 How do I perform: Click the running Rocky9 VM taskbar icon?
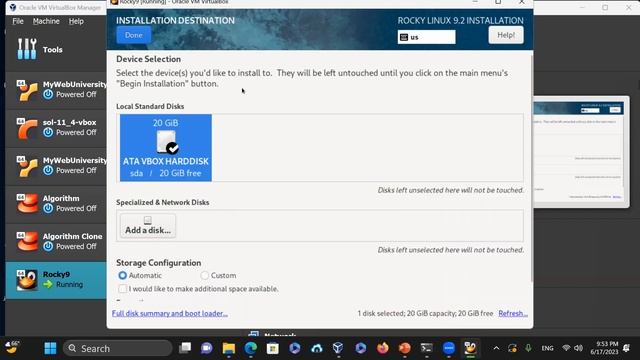click(x=470, y=348)
